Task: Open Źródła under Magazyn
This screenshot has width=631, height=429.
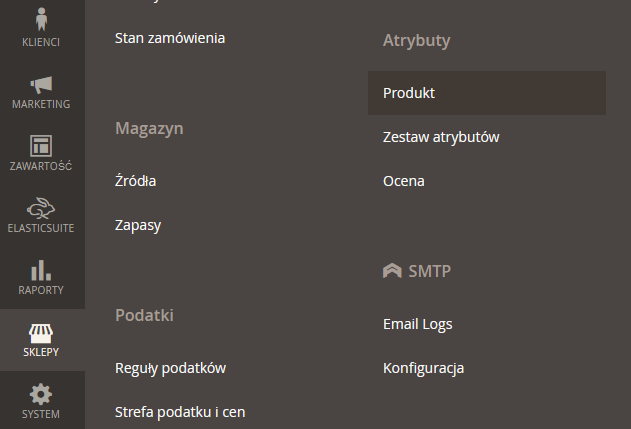Action: click(135, 180)
